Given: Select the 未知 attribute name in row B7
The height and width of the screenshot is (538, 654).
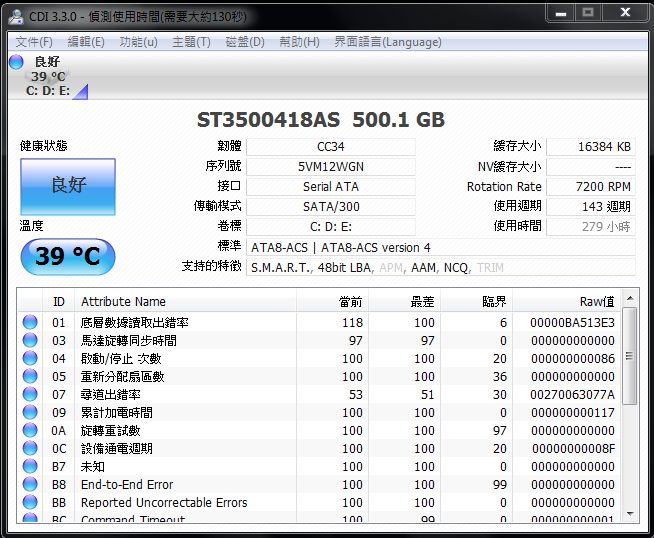Looking at the screenshot, I should point(93,466).
